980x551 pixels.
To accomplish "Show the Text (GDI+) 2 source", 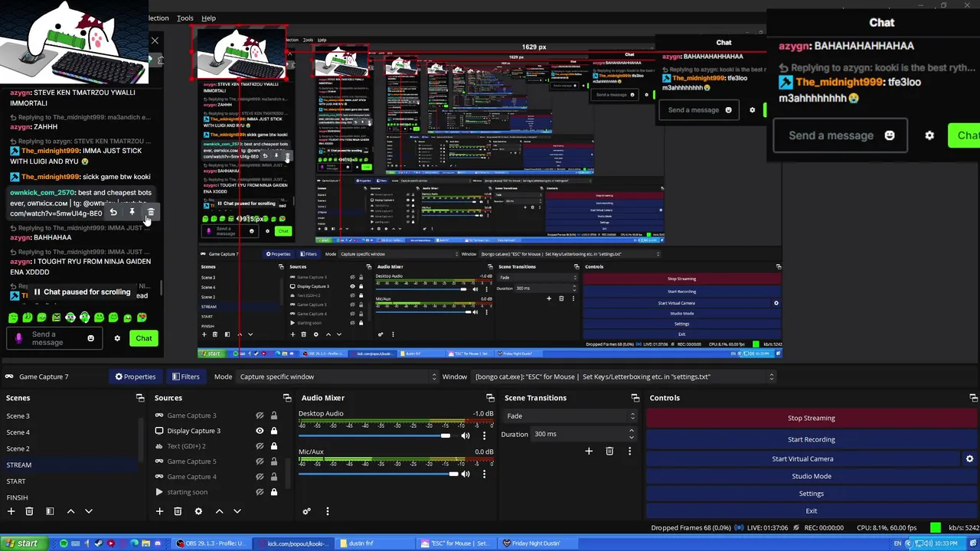I will click(260, 446).
